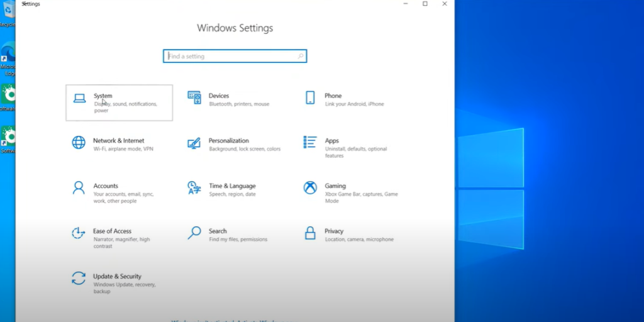
Task: Click the Update & Security heading
Action: click(x=117, y=276)
